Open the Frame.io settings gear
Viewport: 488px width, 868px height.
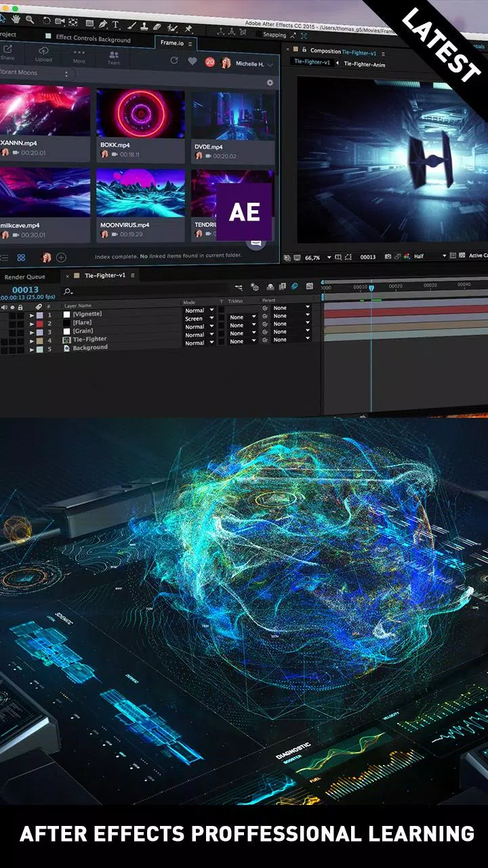[x=270, y=83]
